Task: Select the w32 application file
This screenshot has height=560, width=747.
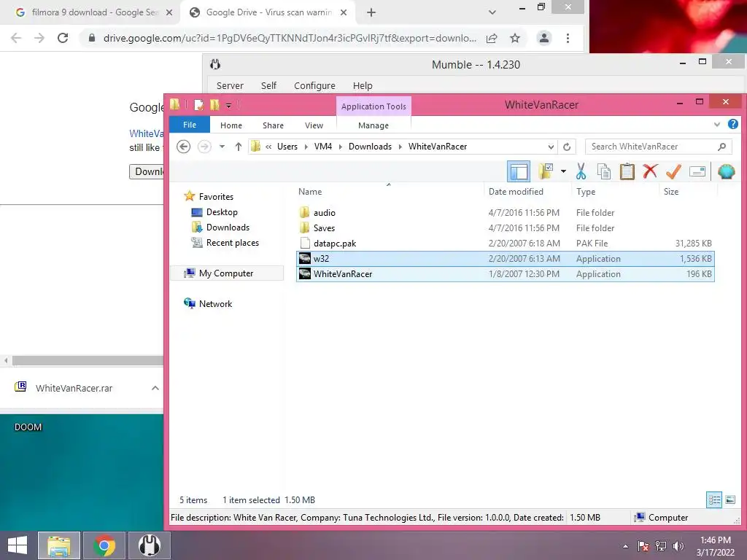Action: (505, 259)
